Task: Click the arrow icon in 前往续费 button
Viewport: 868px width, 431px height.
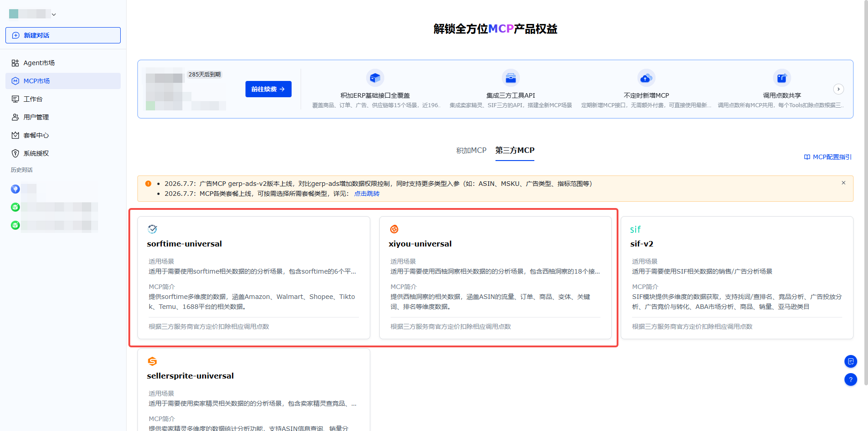Action: [x=282, y=89]
